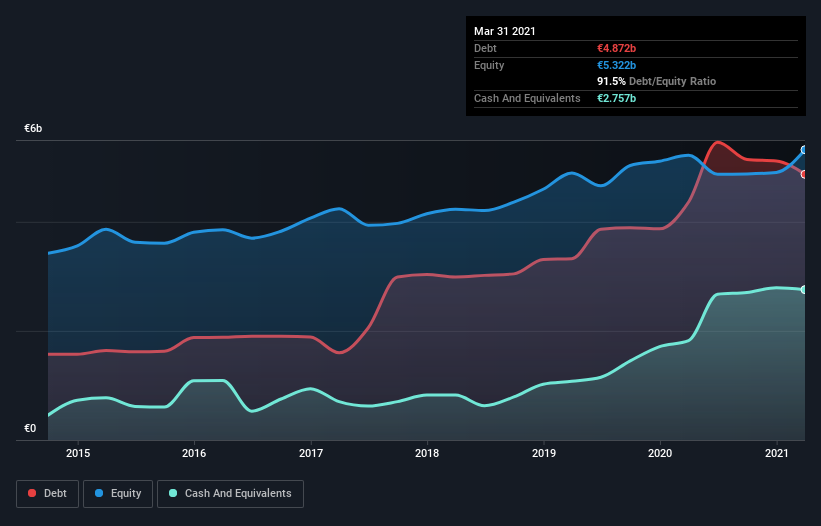Click the €5.322b equity value in the tooltip
This screenshot has height=526, width=821.
(x=616, y=65)
